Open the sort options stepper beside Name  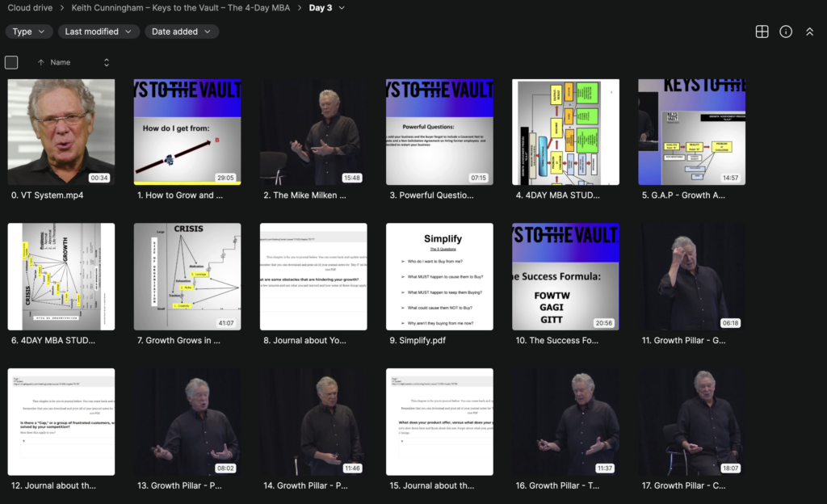tap(106, 62)
